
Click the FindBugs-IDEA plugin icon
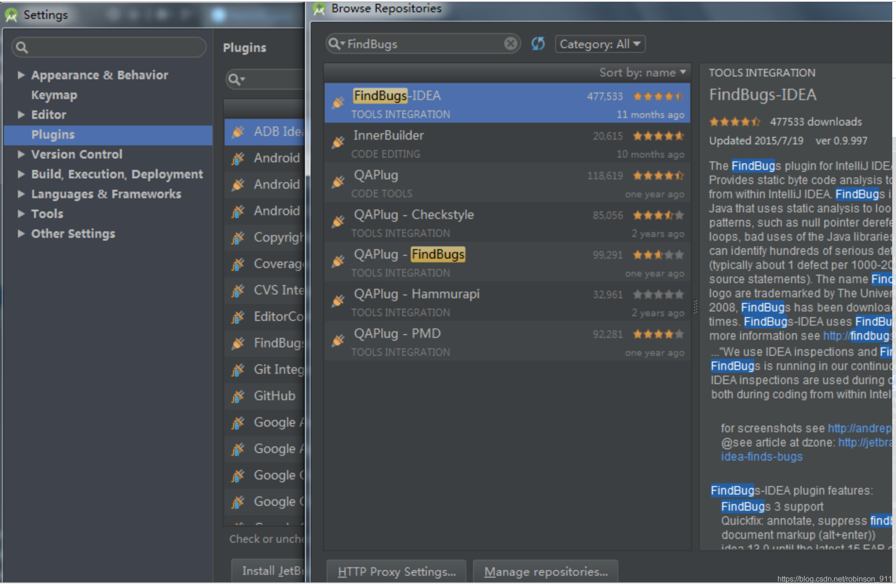[x=338, y=102]
